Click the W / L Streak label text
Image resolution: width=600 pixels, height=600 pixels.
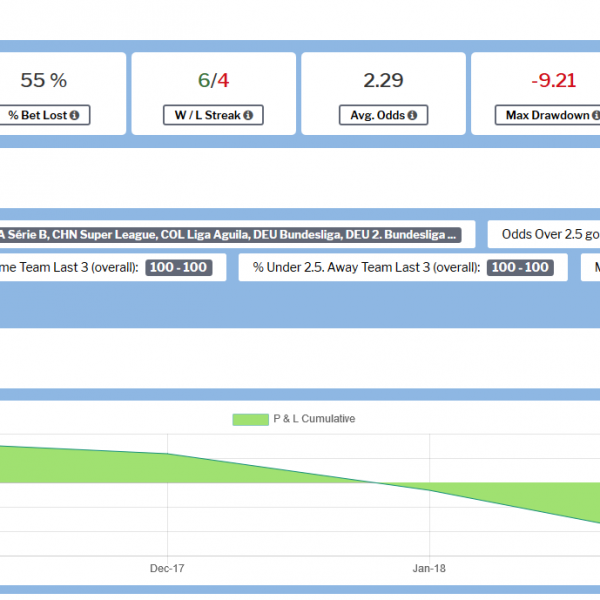click(x=204, y=116)
